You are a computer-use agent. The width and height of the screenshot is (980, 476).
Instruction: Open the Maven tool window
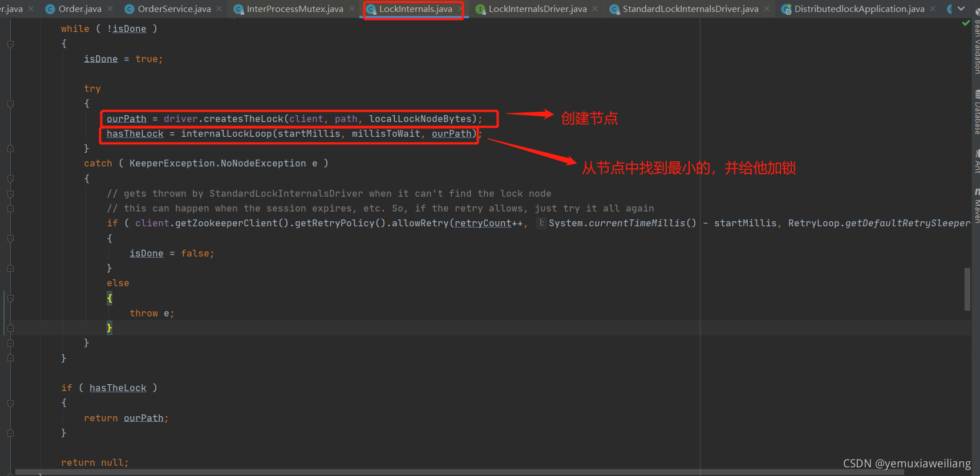click(976, 205)
